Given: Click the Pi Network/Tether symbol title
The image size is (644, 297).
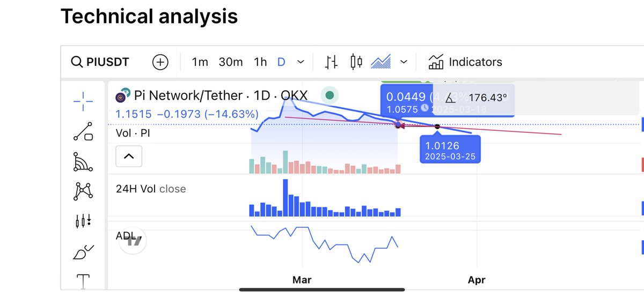Looking at the screenshot, I should pos(221,96).
